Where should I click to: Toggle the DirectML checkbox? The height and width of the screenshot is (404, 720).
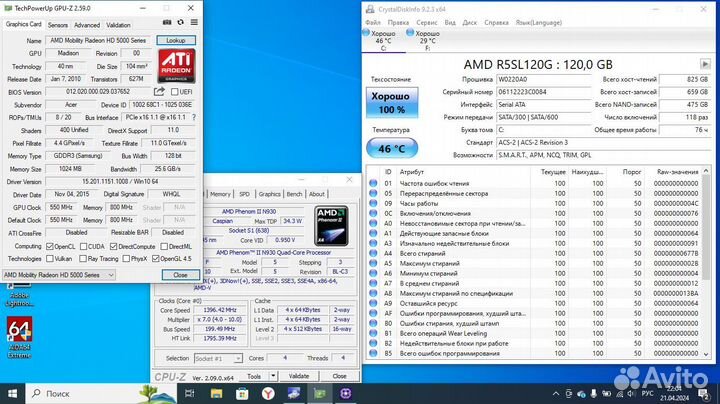164,247
